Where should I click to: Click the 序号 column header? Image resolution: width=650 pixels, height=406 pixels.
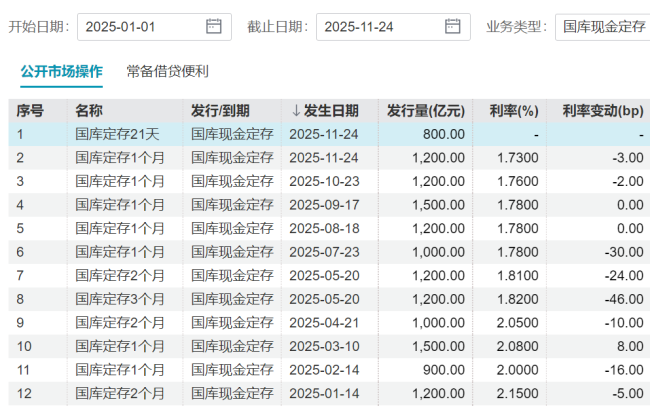[x=30, y=110]
